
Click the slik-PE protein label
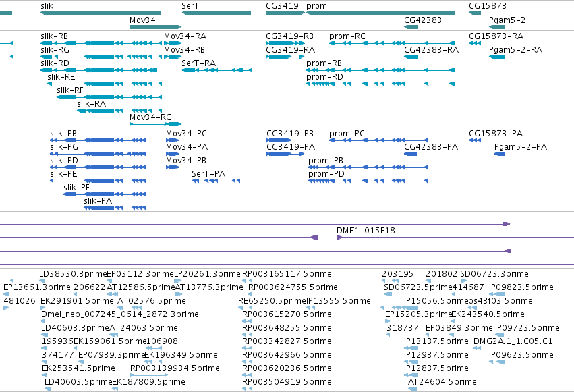tap(63, 174)
